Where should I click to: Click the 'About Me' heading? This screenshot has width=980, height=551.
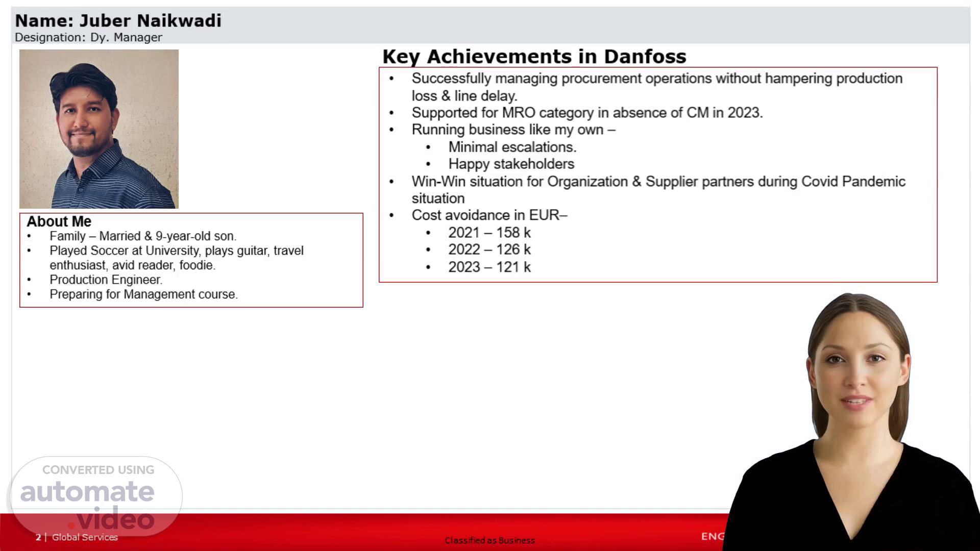coord(59,221)
